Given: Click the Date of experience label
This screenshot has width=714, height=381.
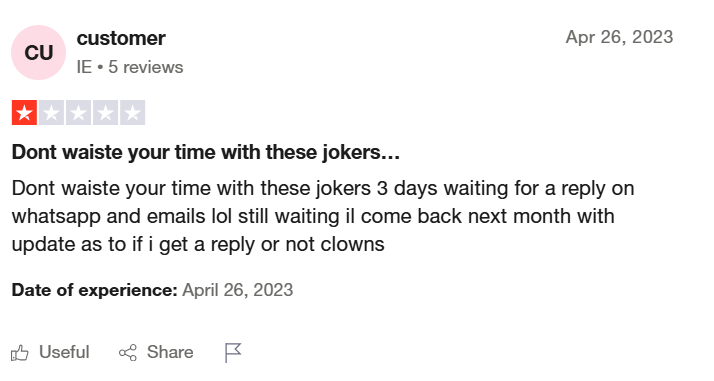Looking at the screenshot, I should [x=95, y=290].
